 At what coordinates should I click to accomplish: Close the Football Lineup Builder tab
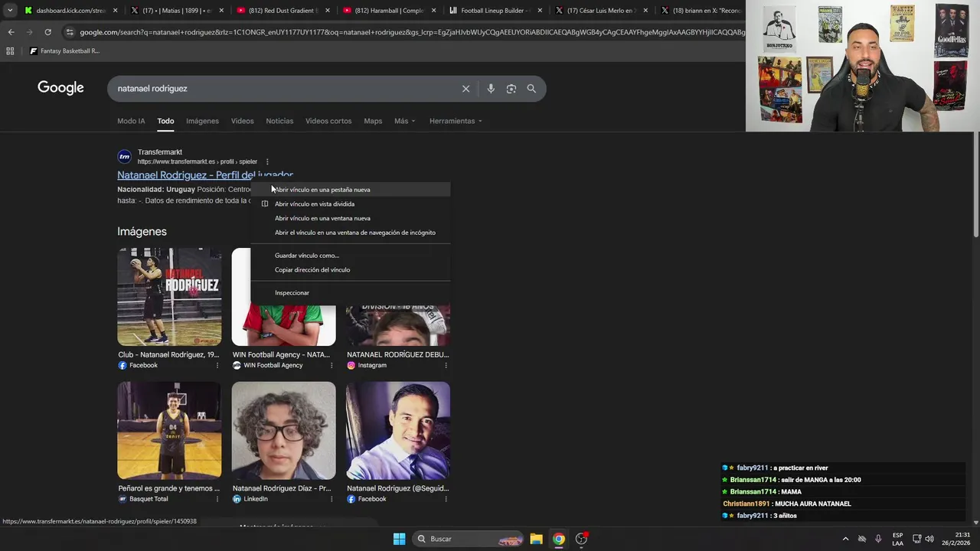[540, 11]
